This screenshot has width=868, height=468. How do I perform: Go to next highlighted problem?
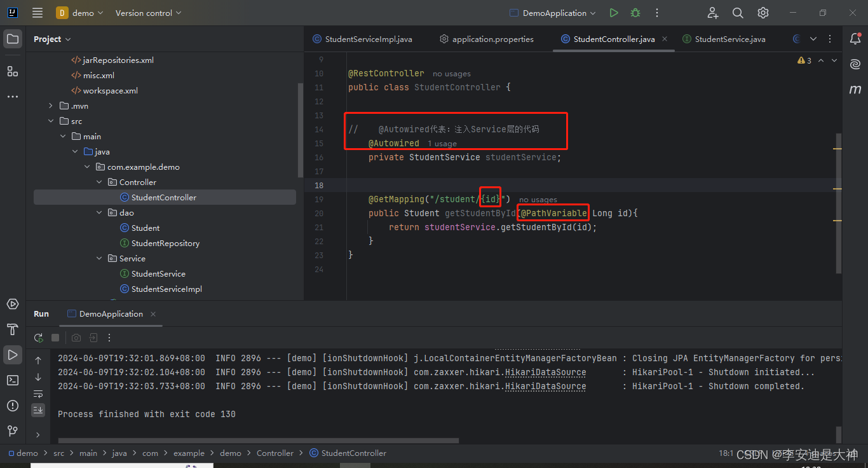pyautogui.click(x=834, y=60)
